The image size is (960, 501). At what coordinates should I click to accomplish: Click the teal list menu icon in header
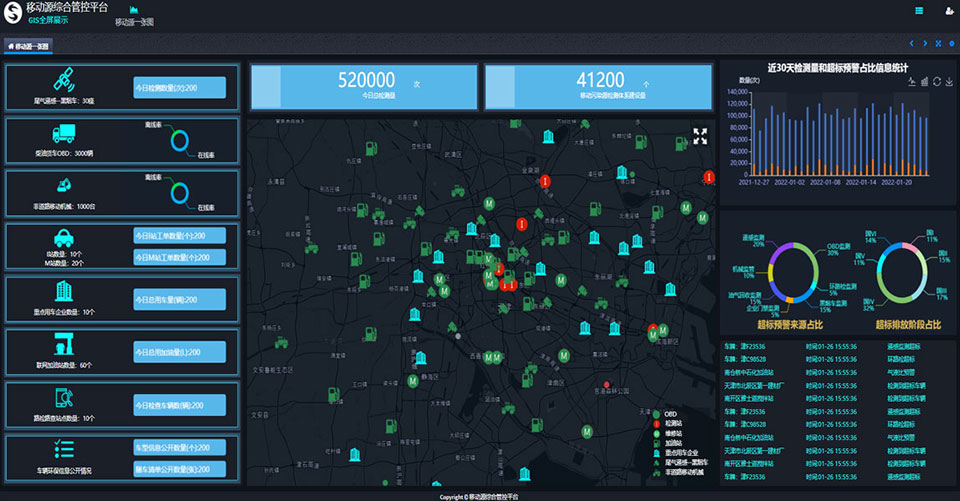pos(919,11)
